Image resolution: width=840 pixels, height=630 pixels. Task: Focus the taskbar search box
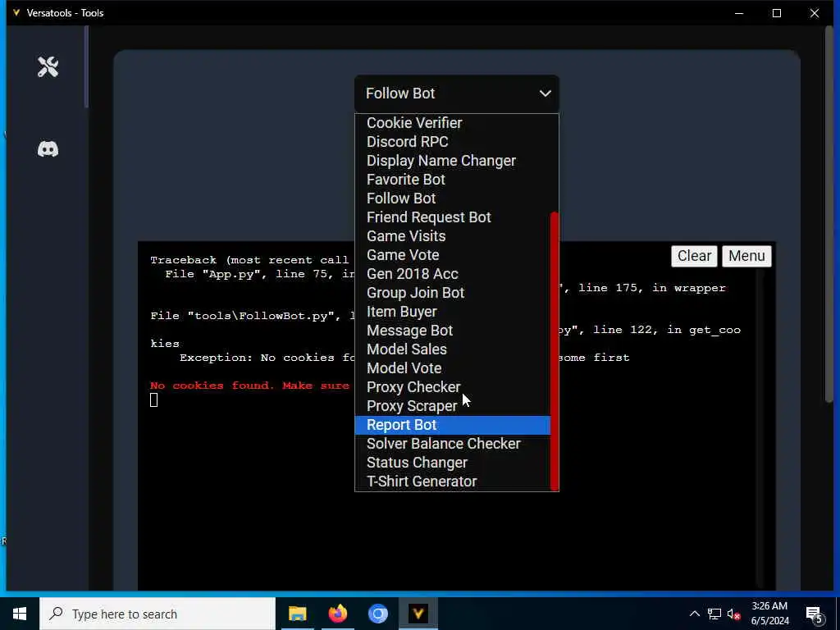(x=157, y=614)
